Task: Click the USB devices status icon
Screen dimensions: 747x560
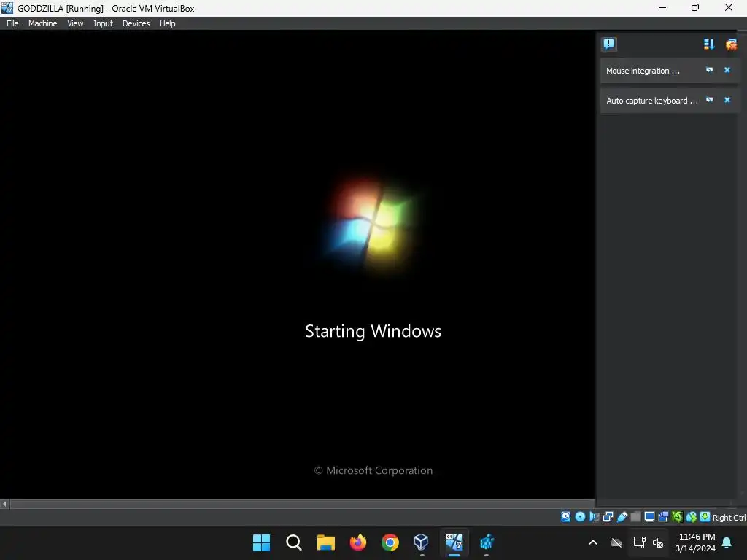Action: [622, 517]
